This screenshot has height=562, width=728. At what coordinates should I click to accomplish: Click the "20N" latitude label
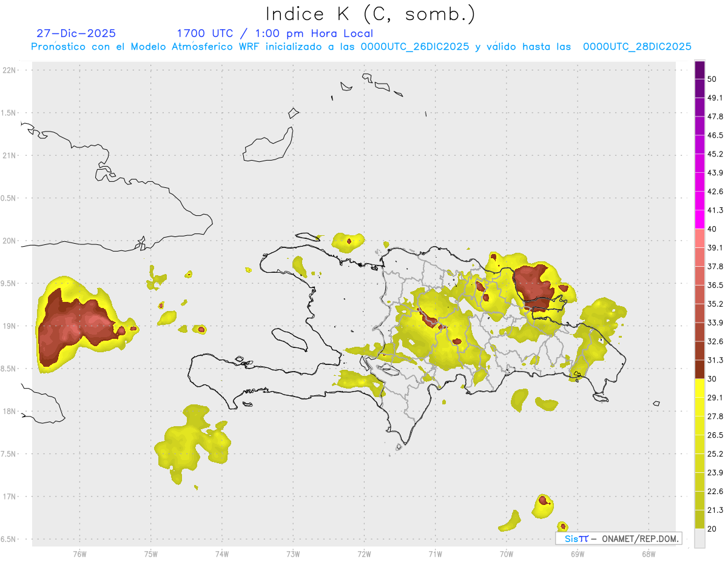10,241
